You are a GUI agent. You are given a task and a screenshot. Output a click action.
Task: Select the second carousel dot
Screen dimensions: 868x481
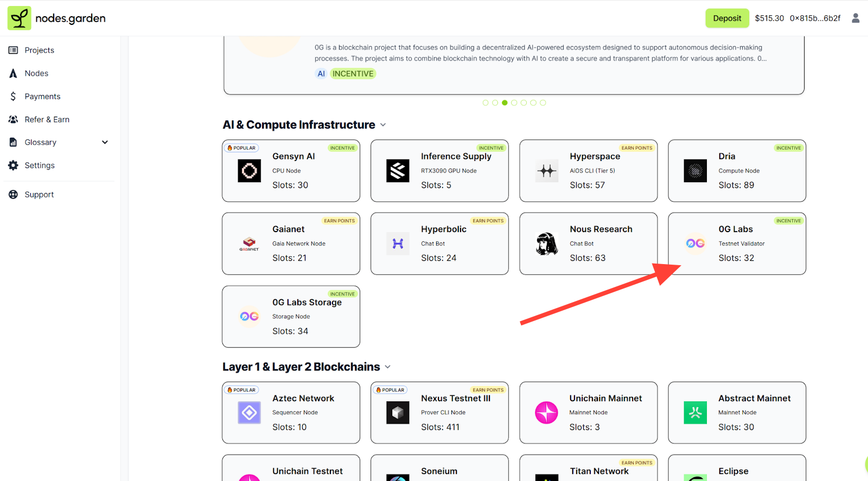coord(495,102)
